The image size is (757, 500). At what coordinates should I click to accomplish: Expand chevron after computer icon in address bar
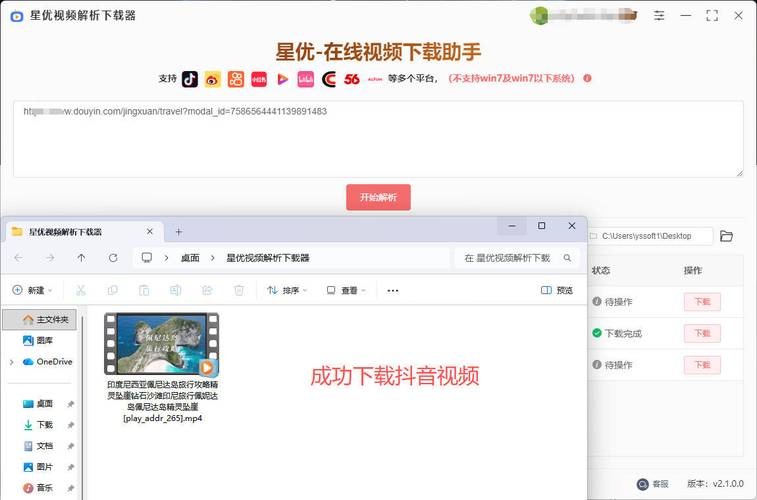(x=167, y=258)
